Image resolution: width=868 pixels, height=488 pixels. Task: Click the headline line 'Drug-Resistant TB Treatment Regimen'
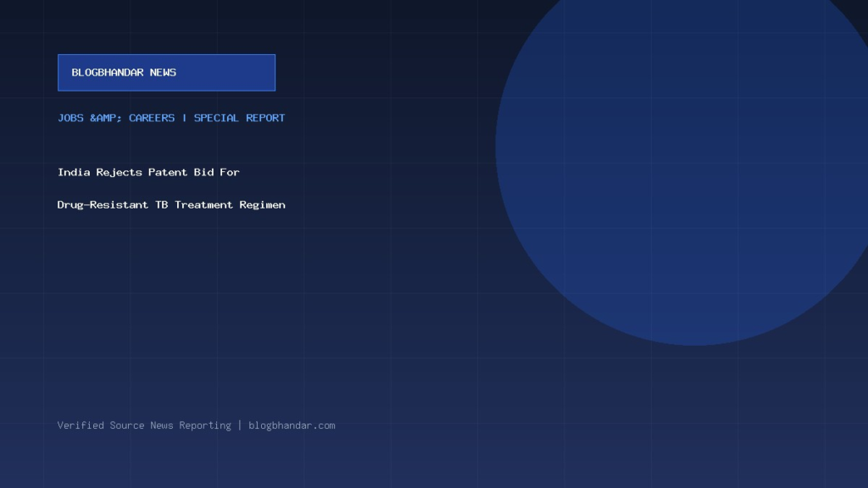171,205
